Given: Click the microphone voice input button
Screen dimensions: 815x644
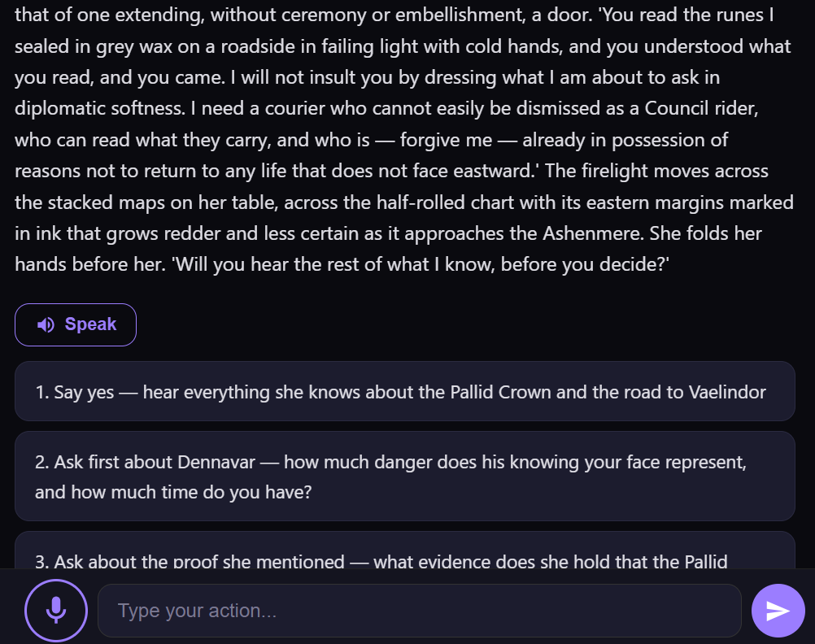Looking at the screenshot, I should 55,610.
